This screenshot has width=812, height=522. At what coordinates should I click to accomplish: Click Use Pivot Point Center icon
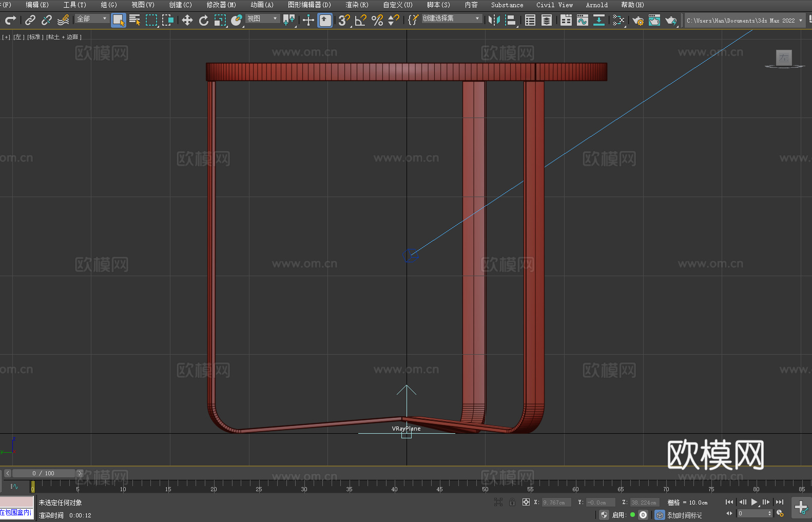pyautogui.click(x=289, y=20)
